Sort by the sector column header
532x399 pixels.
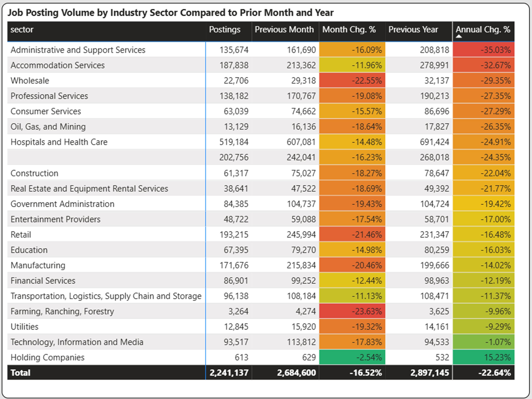[22, 30]
